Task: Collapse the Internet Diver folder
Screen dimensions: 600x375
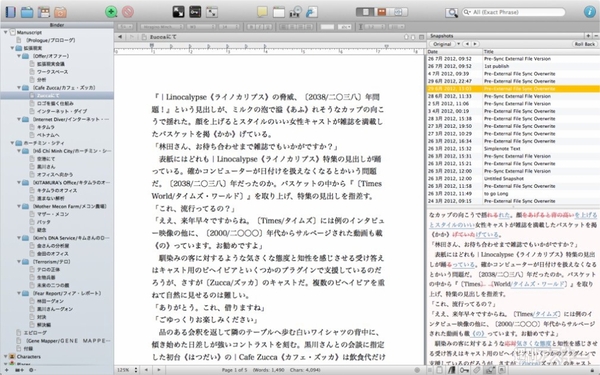Action: [18, 119]
